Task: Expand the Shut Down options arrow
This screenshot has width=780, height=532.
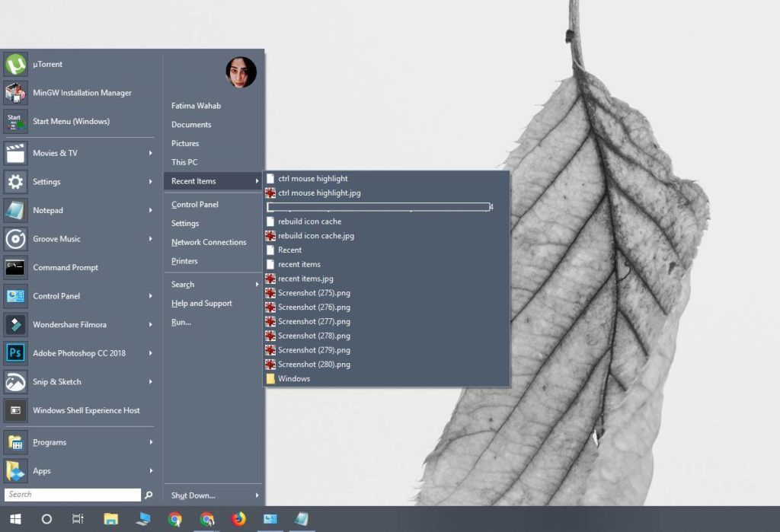Action: pos(257,495)
